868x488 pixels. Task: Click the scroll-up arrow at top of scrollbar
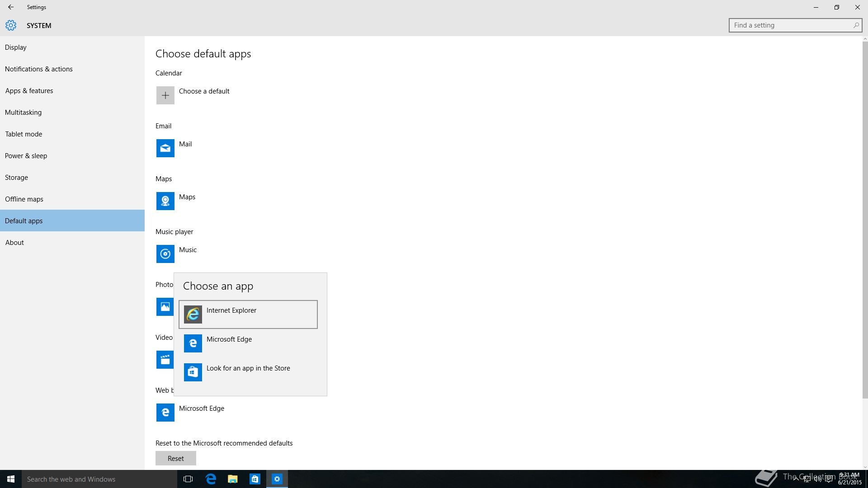point(865,39)
